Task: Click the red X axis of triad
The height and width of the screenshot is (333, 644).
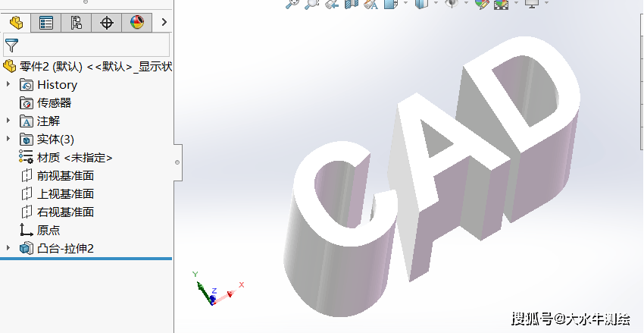Action: tap(227, 296)
